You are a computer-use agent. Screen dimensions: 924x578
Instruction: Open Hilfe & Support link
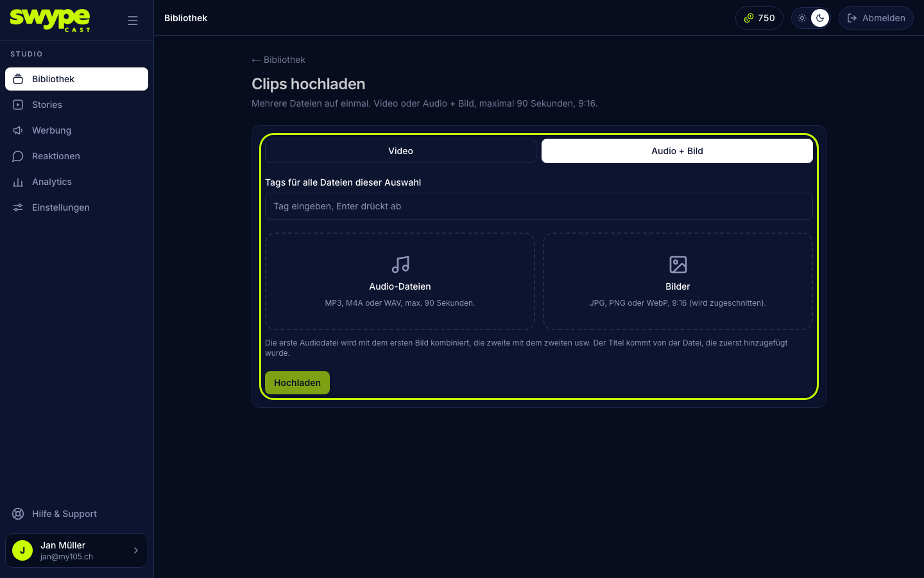76,514
